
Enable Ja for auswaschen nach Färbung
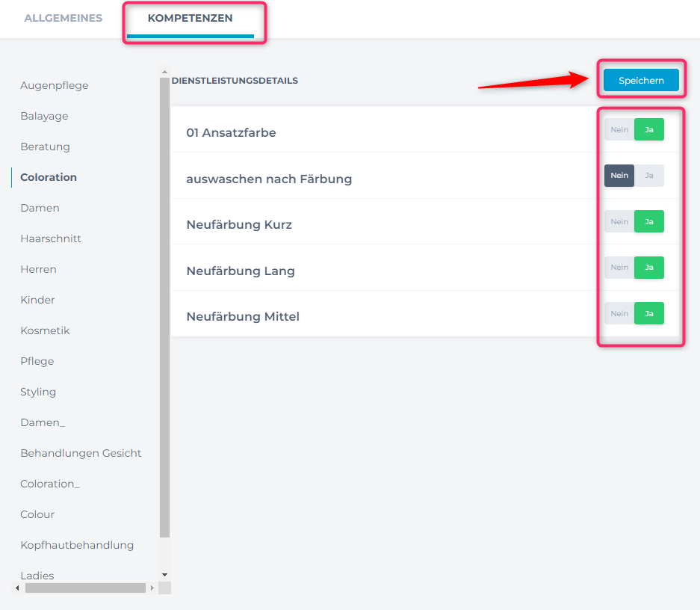[x=649, y=176]
